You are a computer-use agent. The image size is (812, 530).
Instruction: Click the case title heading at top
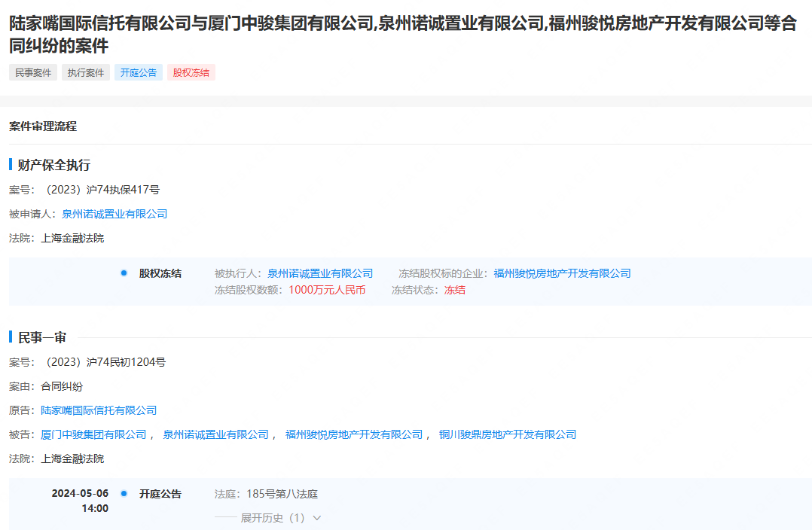(402, 34)
